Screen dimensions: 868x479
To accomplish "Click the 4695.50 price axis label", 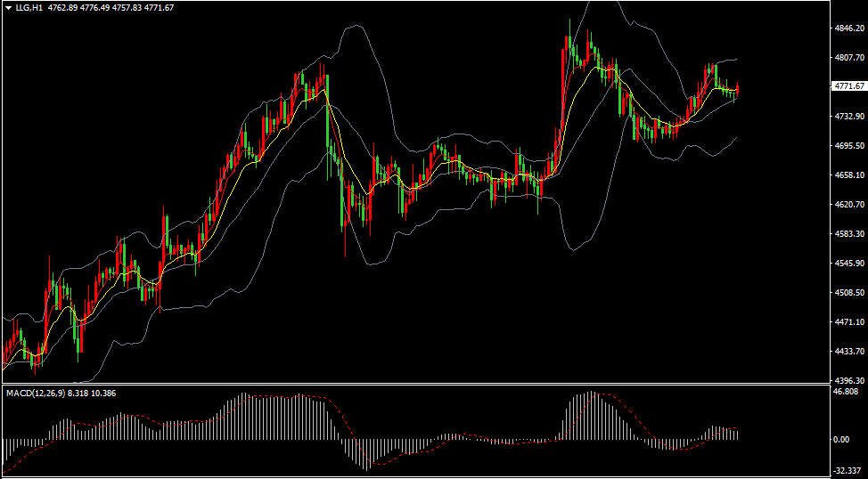I will [848, 146].
